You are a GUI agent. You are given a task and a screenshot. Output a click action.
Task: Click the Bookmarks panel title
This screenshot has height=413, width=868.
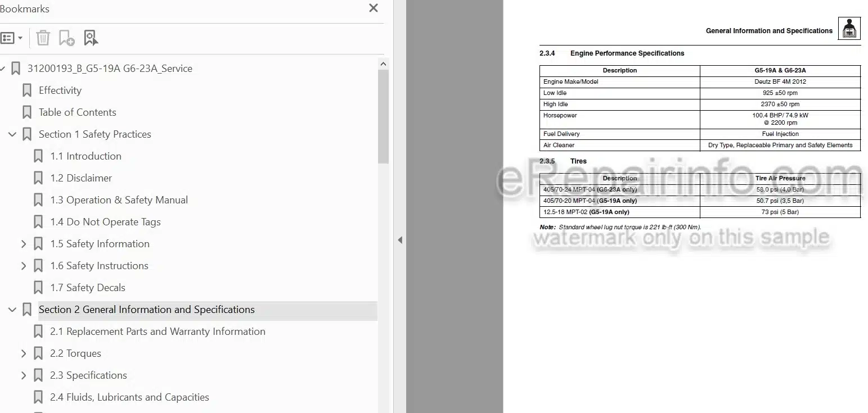pyautogui.click(x=25, y=9)
